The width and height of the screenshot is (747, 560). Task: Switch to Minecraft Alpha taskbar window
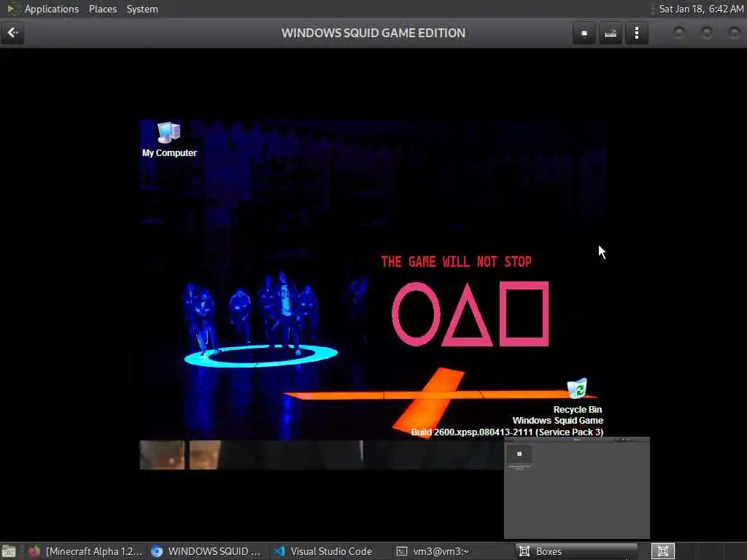[x=86, y=551]
